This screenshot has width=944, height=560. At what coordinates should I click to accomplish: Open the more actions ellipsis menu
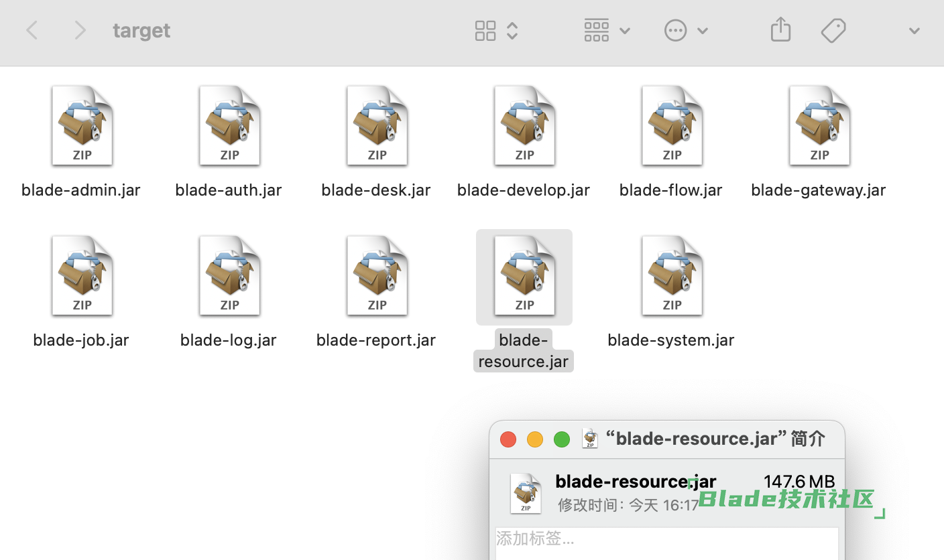[685, 30]
